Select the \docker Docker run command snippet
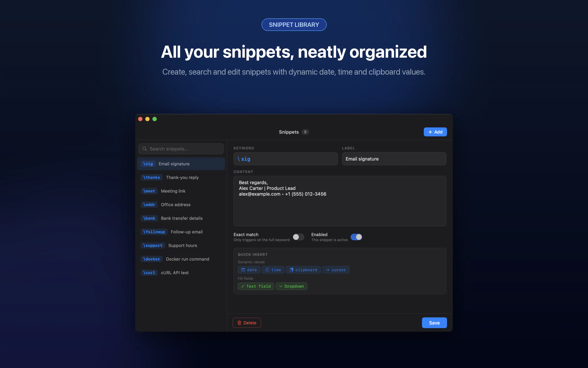The height and width of the screenshot is (368, 588). pyautogui.click(x=181, y=259)
